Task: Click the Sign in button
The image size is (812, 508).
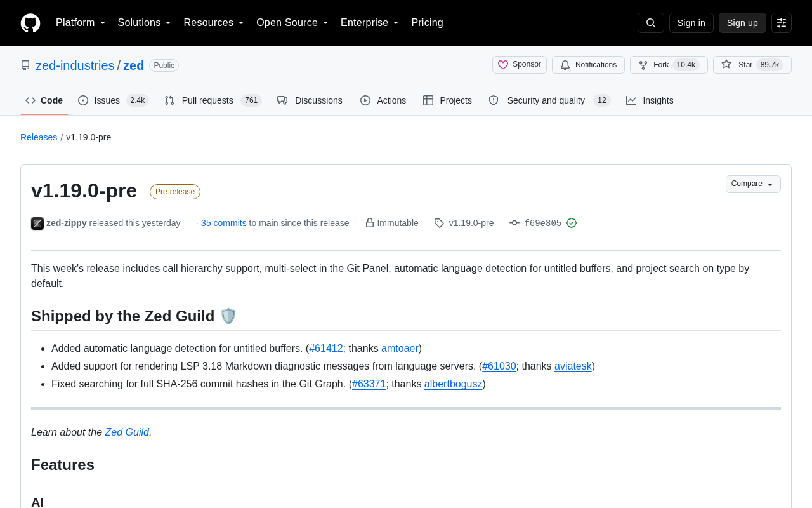Action: click(691, 23)
